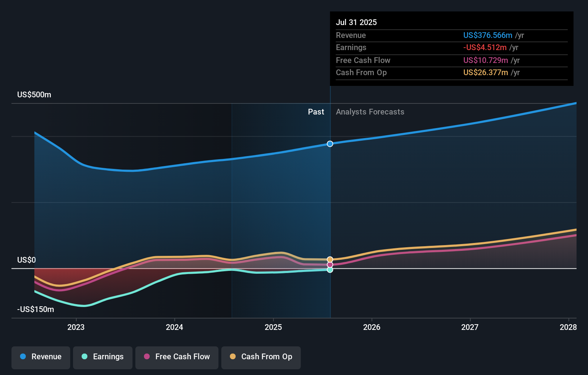Expand the Past chart section
This screenshot has height=375, width=588.
[316, 112]
